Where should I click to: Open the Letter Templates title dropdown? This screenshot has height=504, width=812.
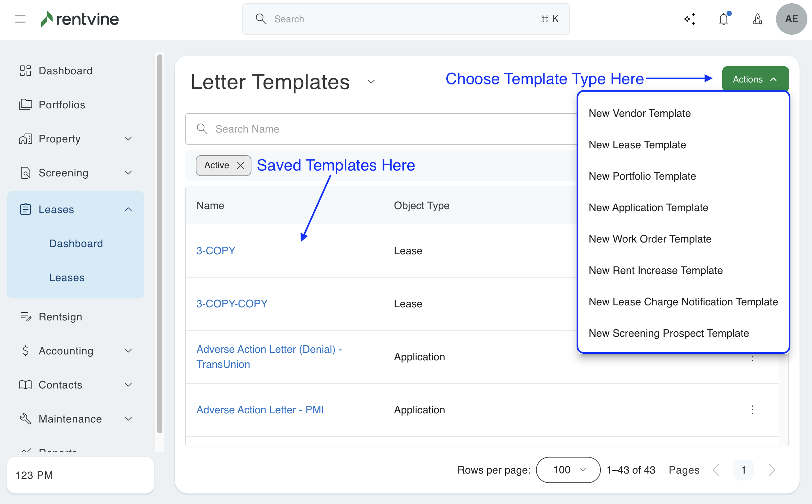(x=371, y=82)
